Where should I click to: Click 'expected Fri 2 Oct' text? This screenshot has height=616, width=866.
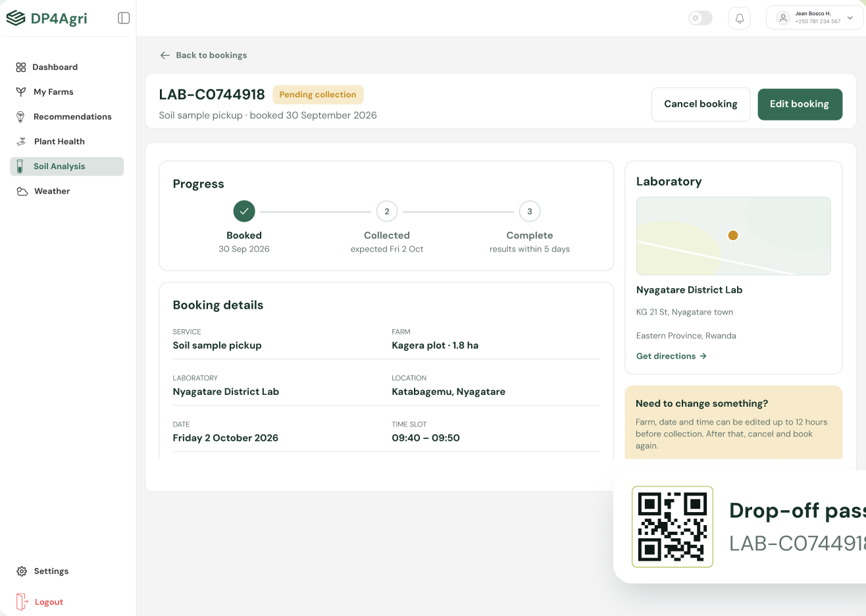(387, 249)
